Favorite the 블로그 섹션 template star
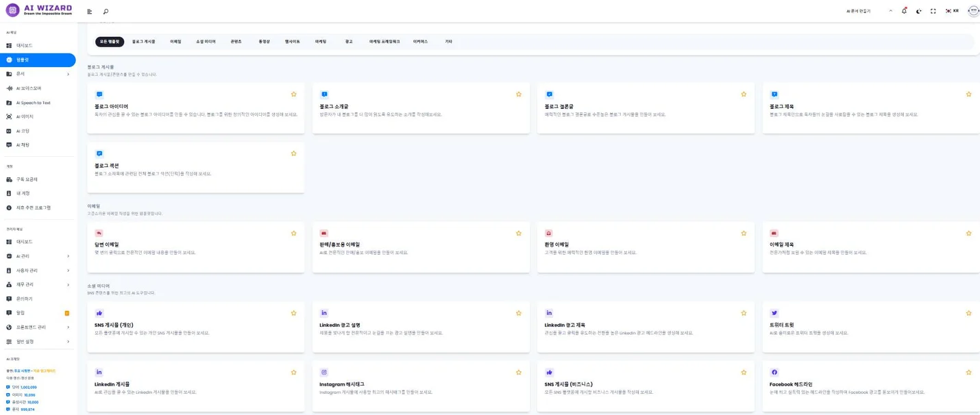This screenshot has height=415, width=980. click(x=293, y=153)
